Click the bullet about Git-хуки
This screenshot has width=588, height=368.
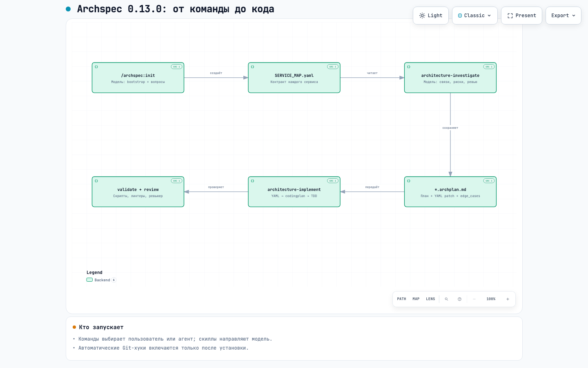click(x=163, y=348)
